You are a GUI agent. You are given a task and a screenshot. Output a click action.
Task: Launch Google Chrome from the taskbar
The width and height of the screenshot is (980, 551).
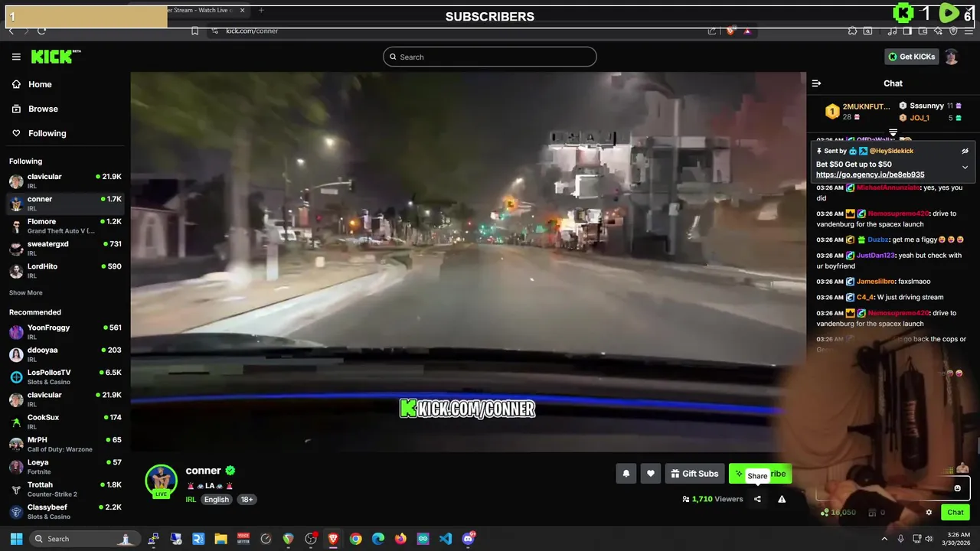point(355,539)
